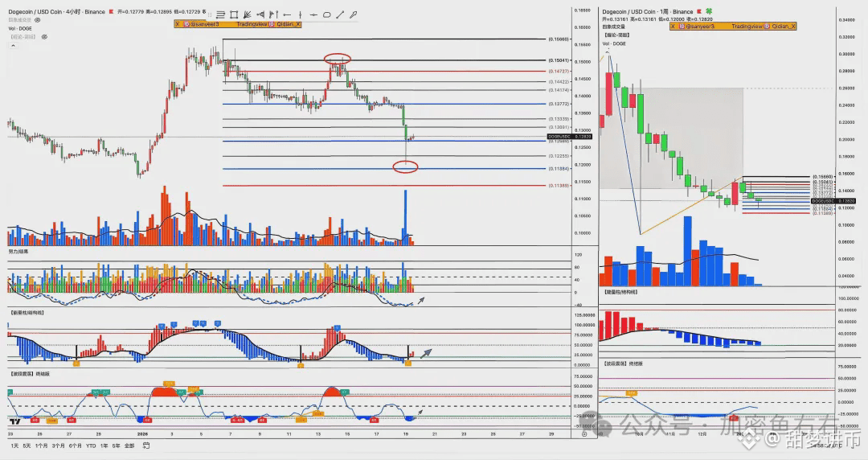Click the DOGEUSDC 0.12820 price tag, left chart
The width and height of the screenshot is (868, 460).
570,137
